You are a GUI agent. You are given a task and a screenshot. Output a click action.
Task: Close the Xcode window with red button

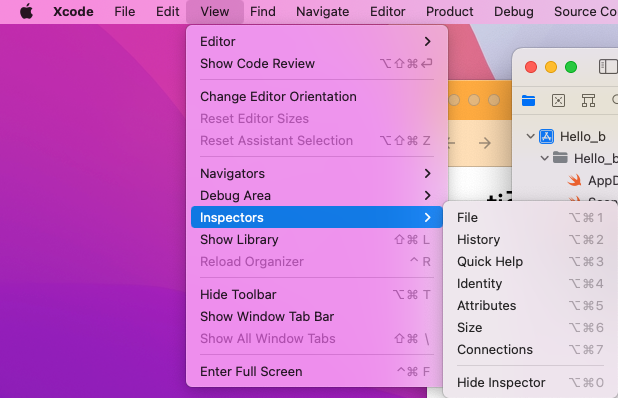point(531,67)
